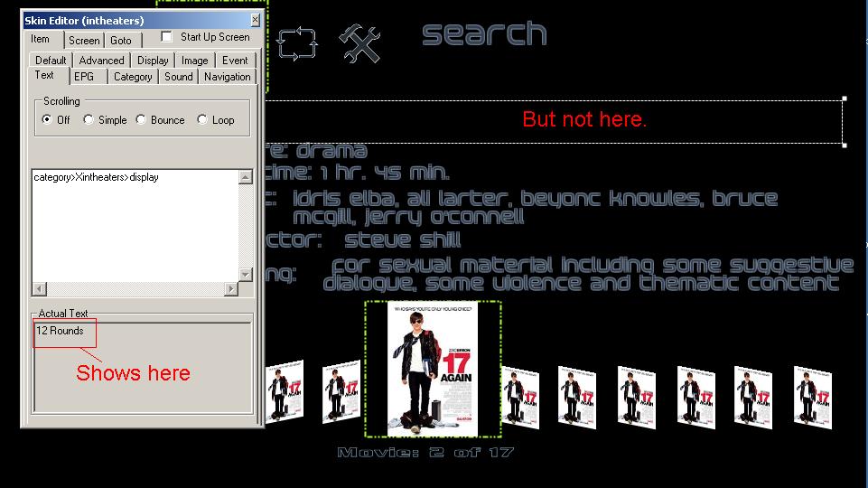
Task: Open the Image tab
Action: [x=195, y=60]
